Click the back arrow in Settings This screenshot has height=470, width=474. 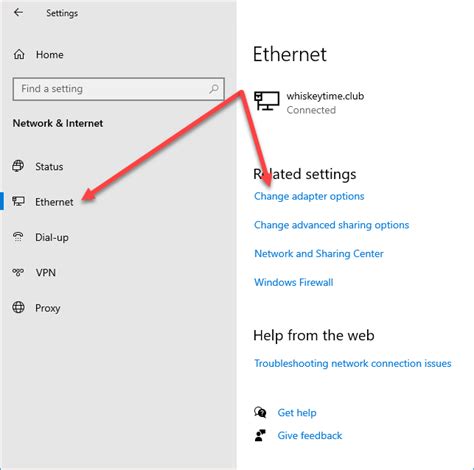pos(18,13)
